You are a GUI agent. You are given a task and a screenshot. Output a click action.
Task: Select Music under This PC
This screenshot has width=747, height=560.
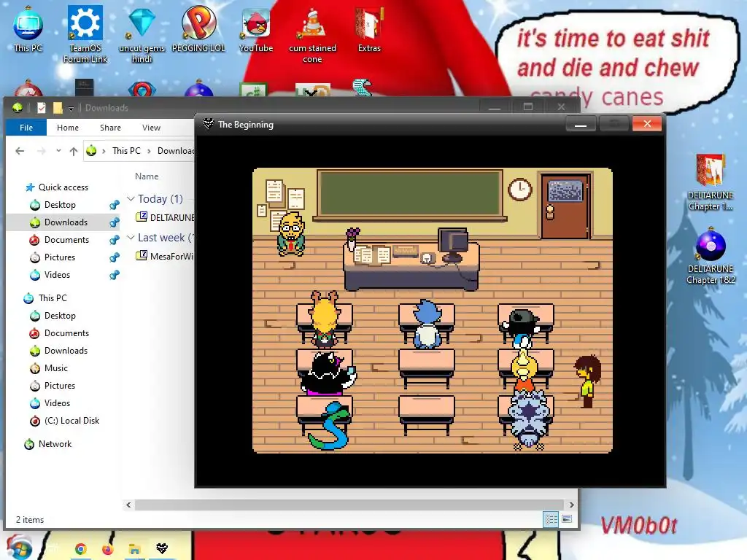(x=55, y=368)
